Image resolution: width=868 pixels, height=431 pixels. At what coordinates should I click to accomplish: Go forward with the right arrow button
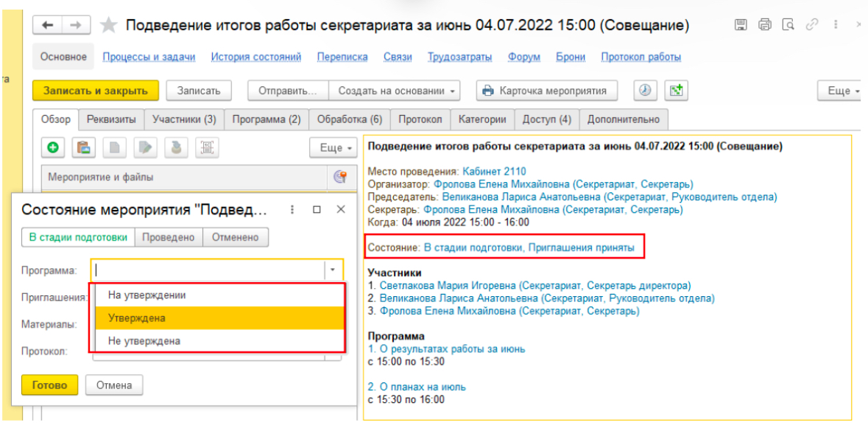point(76,25)
